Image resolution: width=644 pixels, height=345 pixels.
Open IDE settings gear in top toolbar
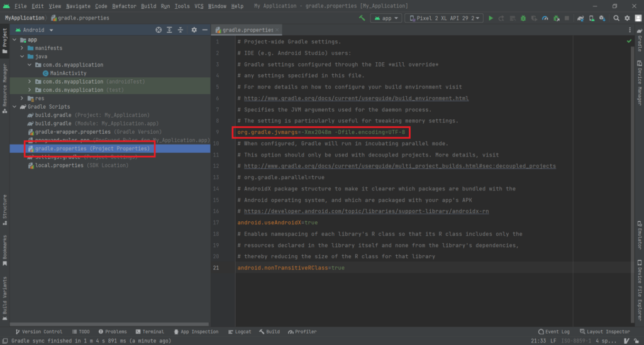[627, 18]
